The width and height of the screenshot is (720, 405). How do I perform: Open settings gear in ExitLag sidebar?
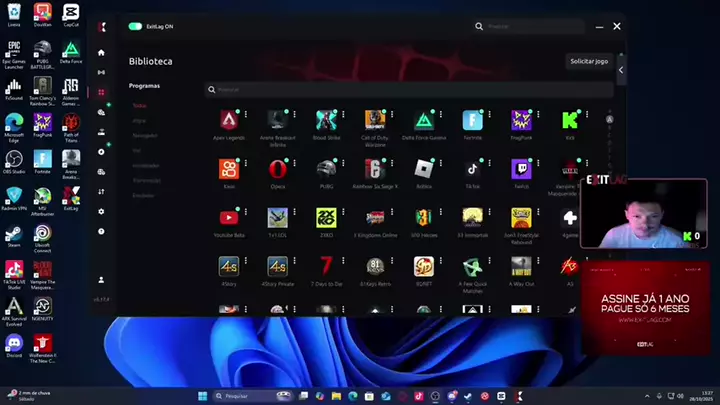pyautogui.click(x=101, y=211)
